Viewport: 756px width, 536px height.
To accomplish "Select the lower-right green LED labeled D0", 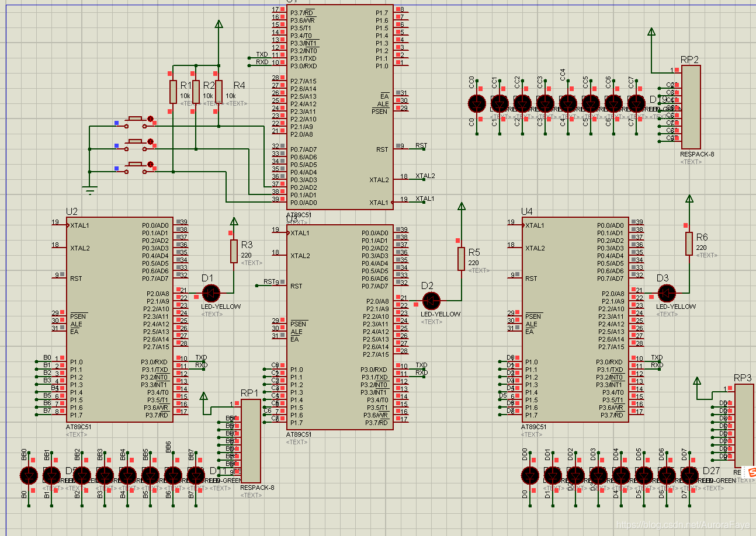I will coord(530,475).
